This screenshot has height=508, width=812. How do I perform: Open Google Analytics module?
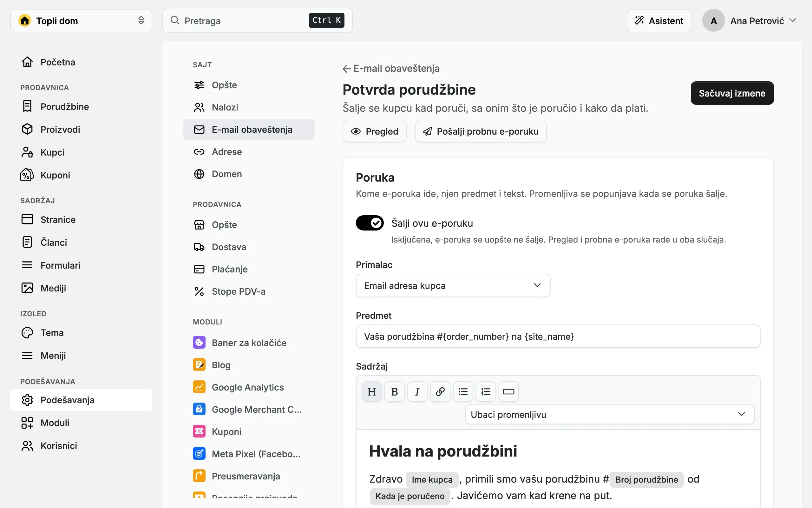[x=248, y=387]
